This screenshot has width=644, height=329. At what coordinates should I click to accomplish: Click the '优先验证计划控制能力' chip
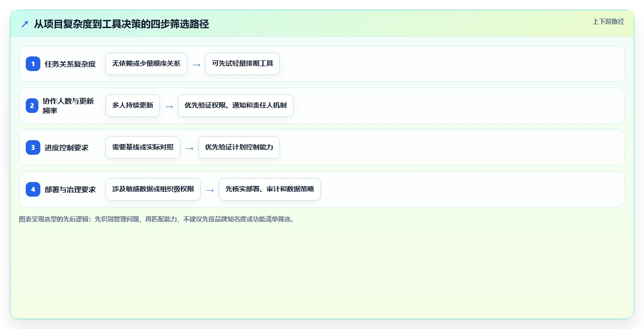tap(239, 147)
